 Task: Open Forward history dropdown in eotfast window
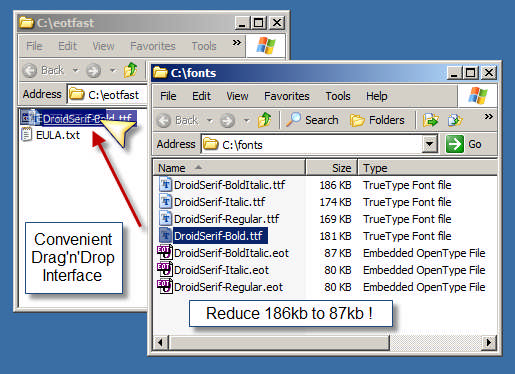113,70
